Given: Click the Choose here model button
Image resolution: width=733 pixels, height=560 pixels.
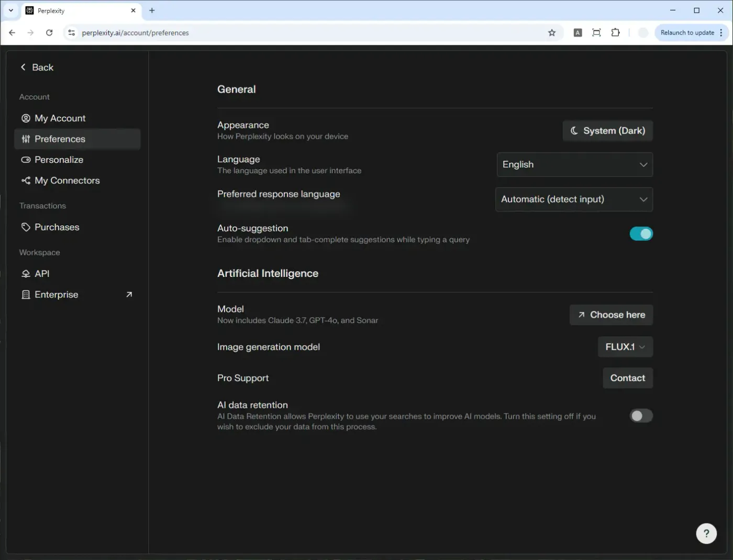Looking at the screenshot, I should 611,315.
